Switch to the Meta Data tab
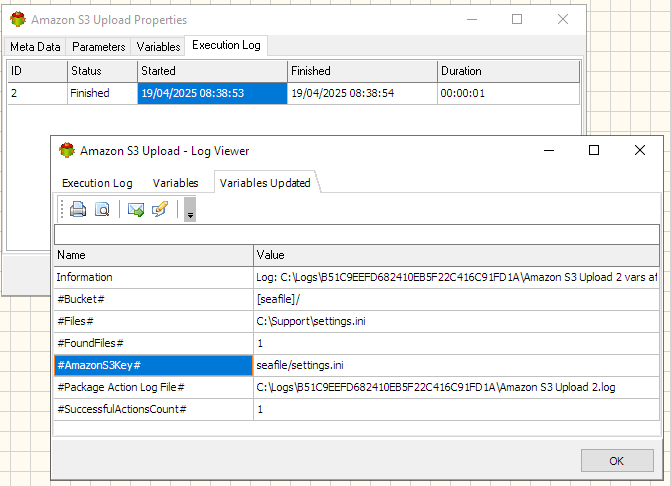The width and height of the screenshot is (671, 486). 35,47
